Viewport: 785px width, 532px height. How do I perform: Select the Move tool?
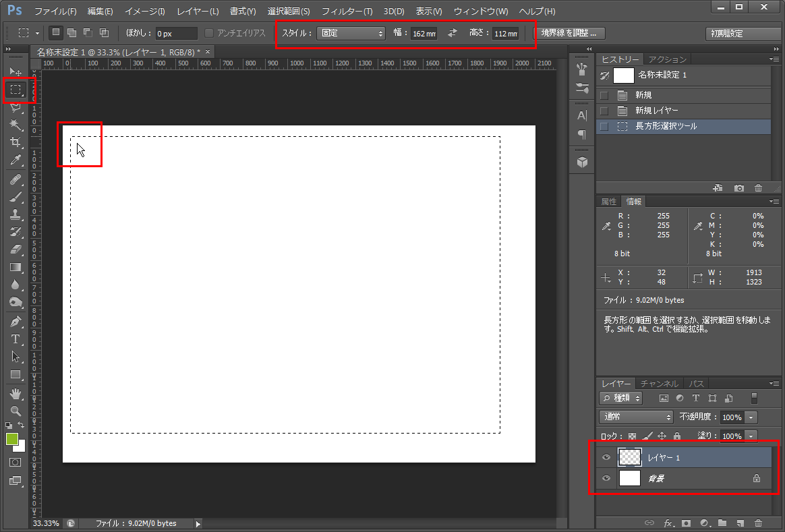(16, 71)
